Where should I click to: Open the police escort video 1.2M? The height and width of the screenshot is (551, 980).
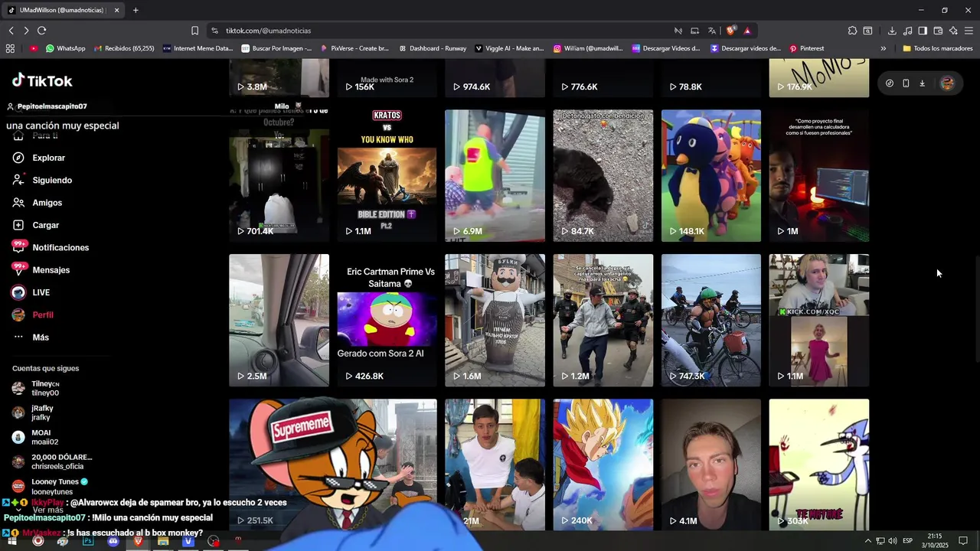(x=603, y=320)
